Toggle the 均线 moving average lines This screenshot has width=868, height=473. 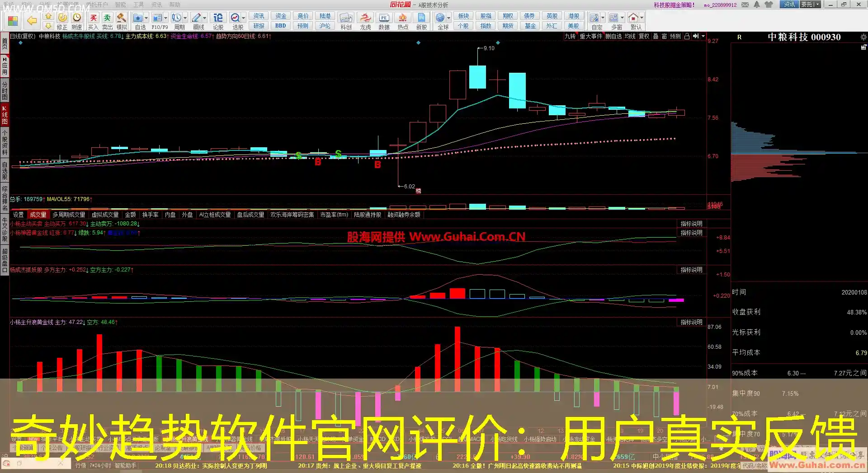click(630, 36)
